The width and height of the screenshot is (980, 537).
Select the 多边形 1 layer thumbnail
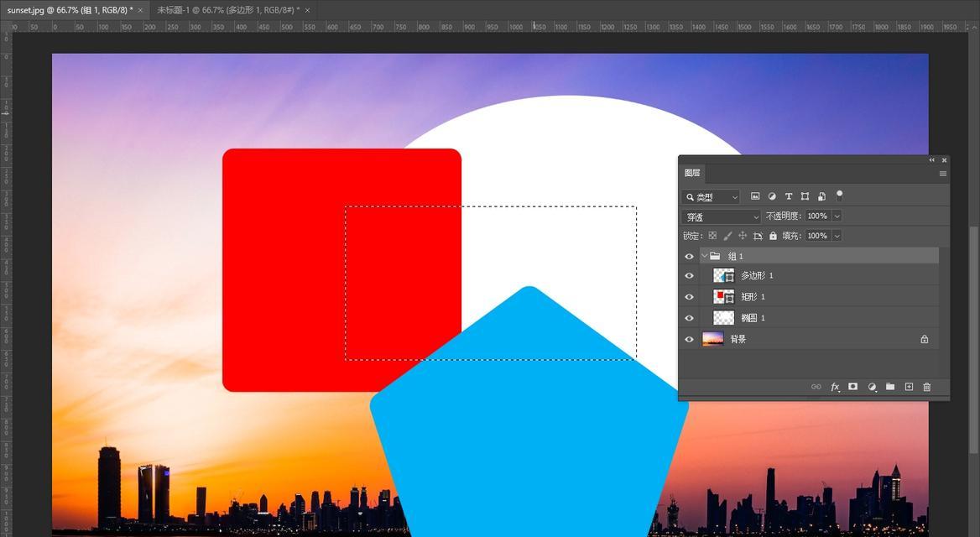point(724,276)
